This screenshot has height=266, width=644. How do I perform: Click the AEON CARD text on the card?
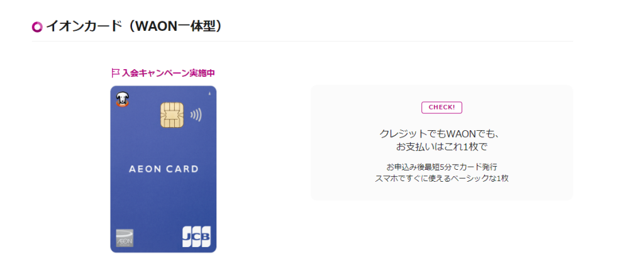click(164, 169)
